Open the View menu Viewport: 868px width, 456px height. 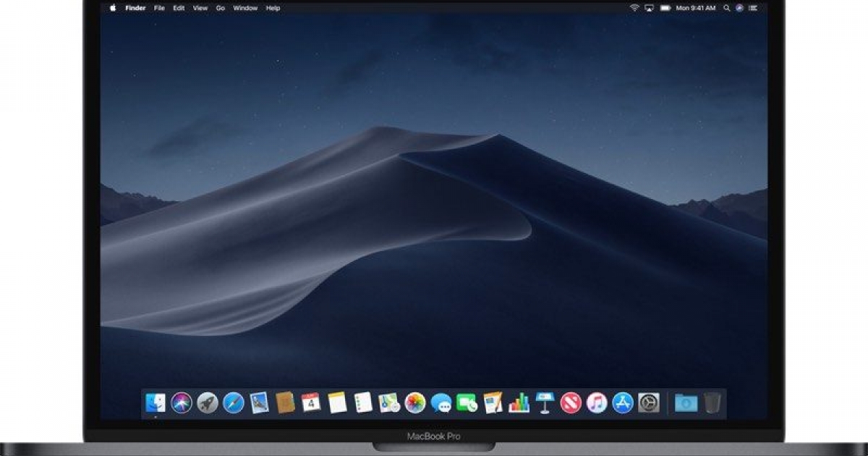coord(199,8)
